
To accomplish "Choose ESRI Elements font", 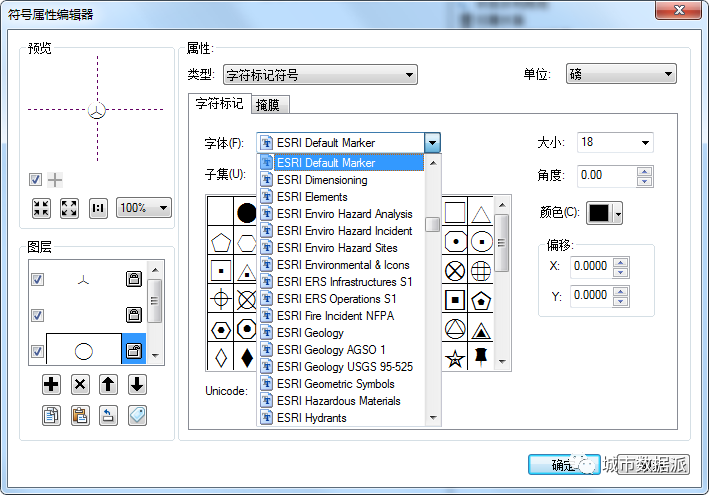I will [x=342, y=197].
